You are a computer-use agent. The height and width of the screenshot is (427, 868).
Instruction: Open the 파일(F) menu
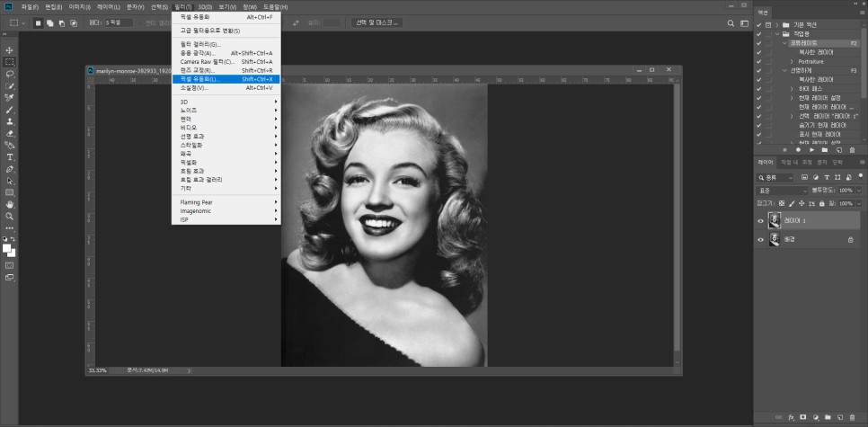(x=30, y=7)
